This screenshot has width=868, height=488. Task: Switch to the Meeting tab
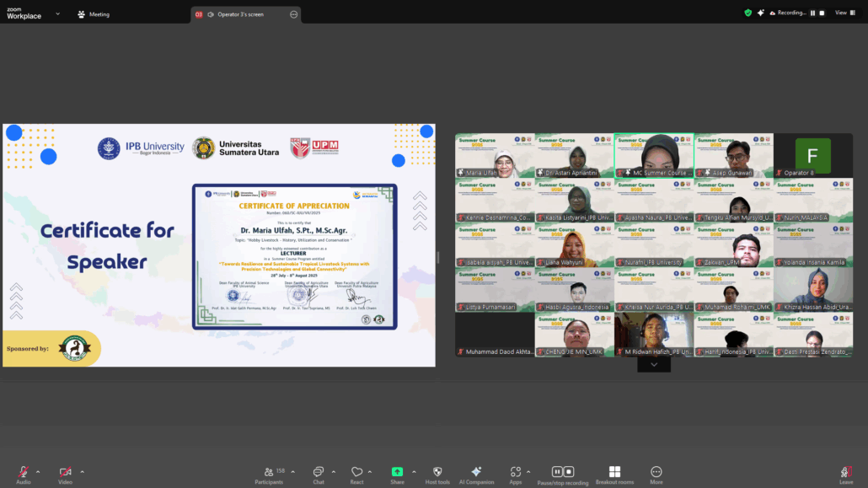(x=94, y=14)
